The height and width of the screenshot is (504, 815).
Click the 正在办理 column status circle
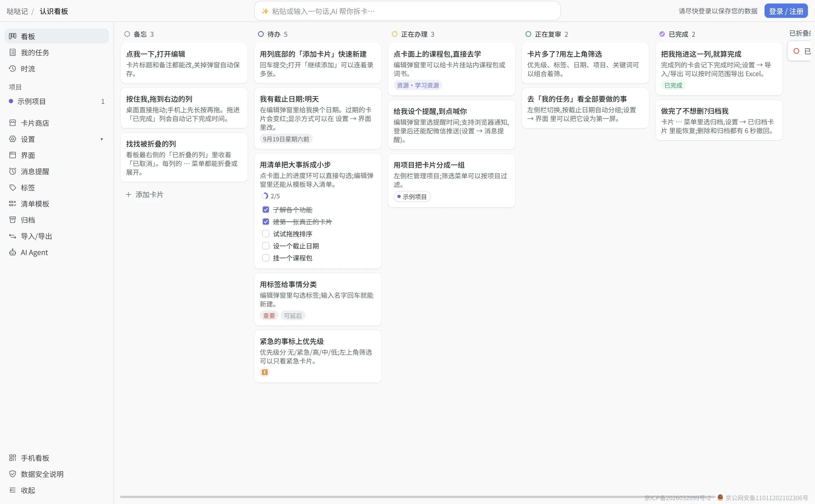pos(395,34)
